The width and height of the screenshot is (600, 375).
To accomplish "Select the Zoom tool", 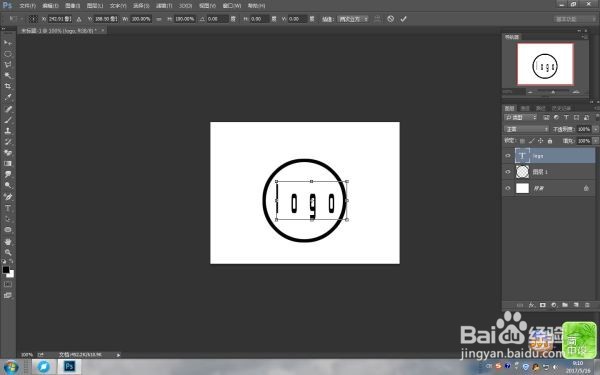I will point(8,253).
